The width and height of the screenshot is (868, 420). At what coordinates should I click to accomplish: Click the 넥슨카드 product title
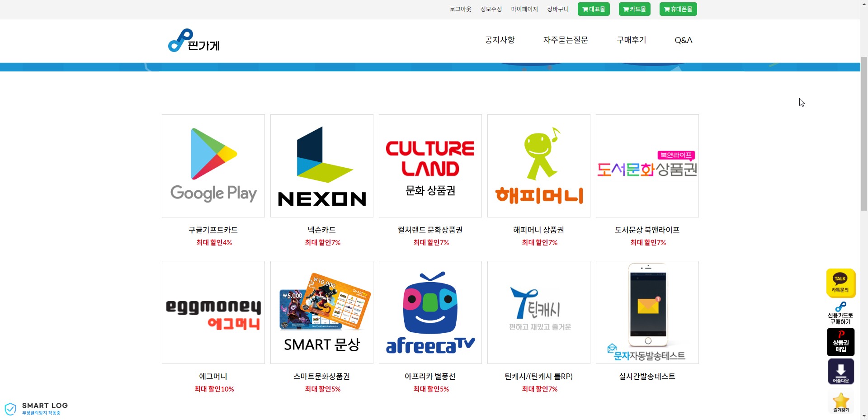pos(322,230)
